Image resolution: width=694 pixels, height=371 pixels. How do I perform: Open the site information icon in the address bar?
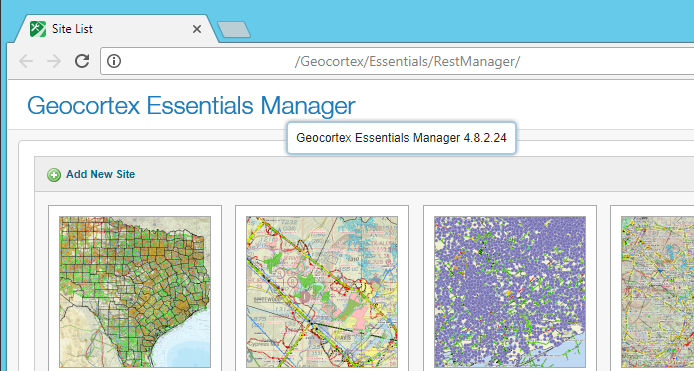[x=114, y=61]
